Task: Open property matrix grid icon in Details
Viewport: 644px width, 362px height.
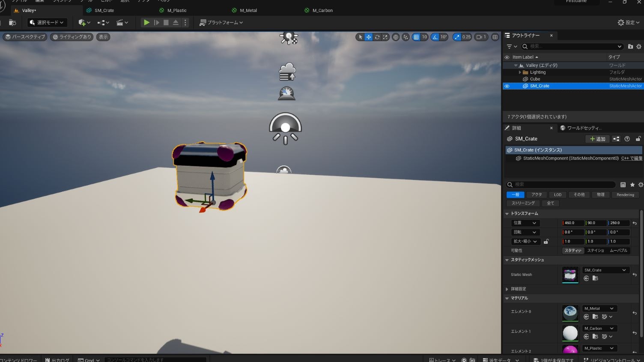Action: pos(623,185)
